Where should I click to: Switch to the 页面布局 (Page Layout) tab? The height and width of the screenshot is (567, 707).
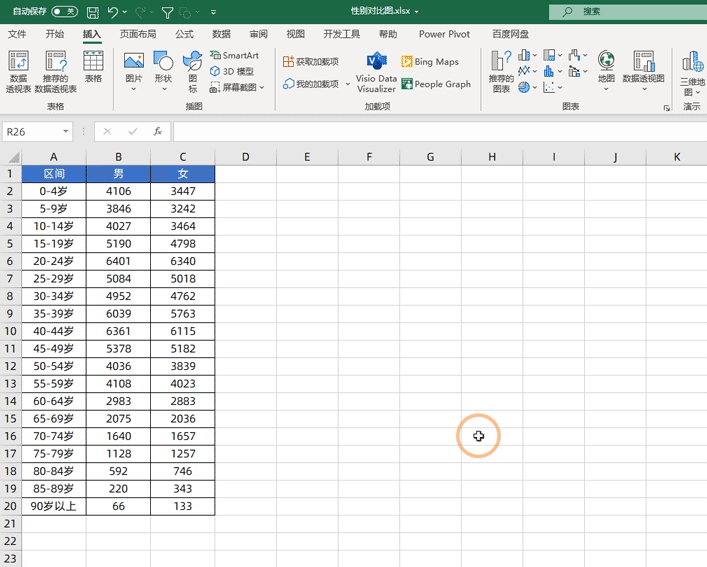point(138,34)
